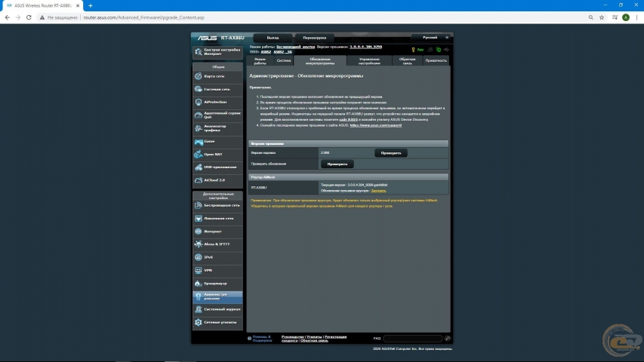Screen dimensions: 644x362
Task: Click the USB status icon in header
Action: tap(446, 50)
